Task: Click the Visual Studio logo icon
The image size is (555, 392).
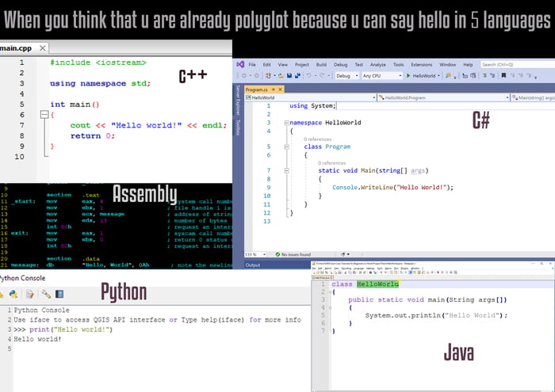Action: (x=239, y=64)
